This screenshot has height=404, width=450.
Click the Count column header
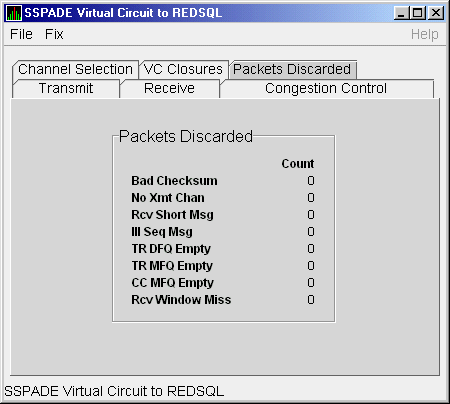[x=298, y=164]
